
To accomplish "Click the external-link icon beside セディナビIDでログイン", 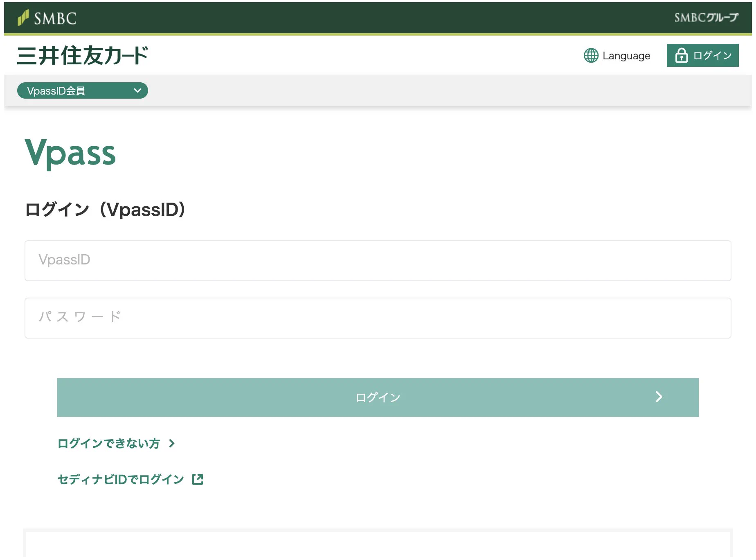I will click(198, 479).
